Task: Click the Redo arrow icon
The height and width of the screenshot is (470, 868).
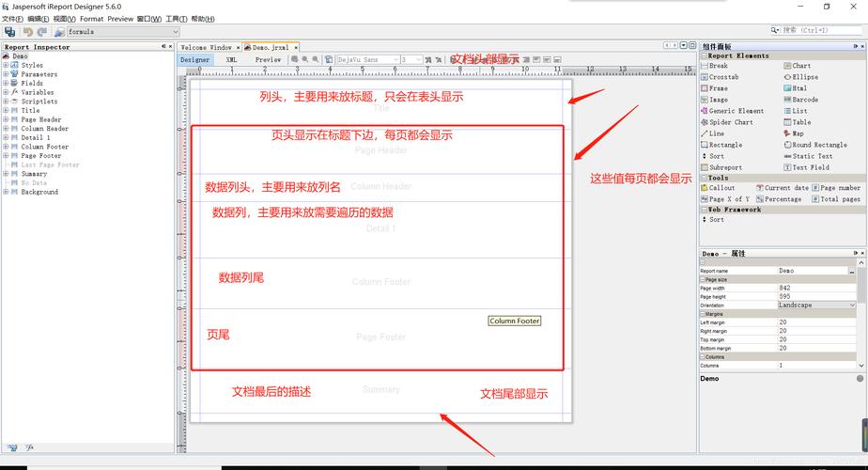Action: pos(42,32)
